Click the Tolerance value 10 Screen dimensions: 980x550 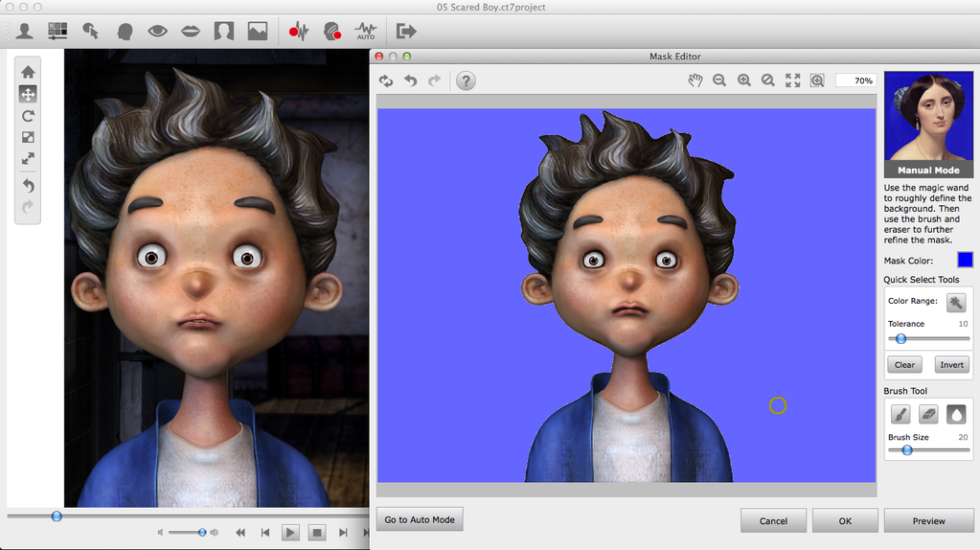coord(963,324)
